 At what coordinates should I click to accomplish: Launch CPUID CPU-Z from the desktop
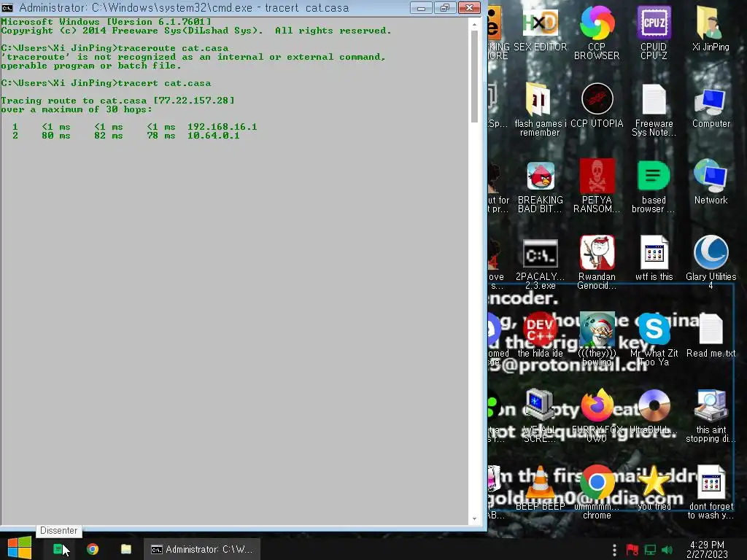pos(654,32)
